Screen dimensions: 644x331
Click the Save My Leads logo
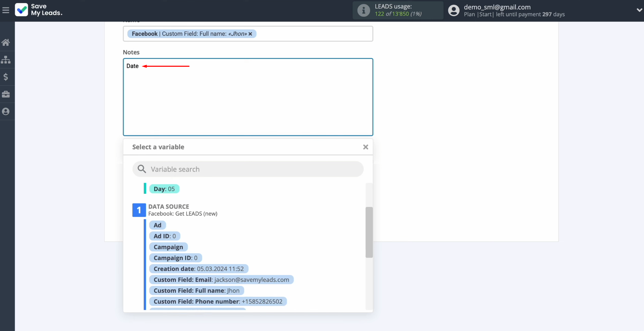tap(39, 10)
